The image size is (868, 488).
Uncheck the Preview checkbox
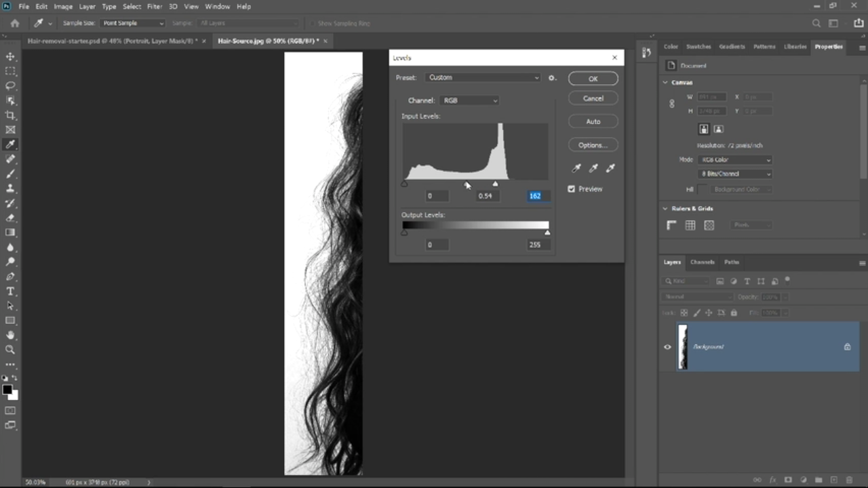[x=572, y=189]
